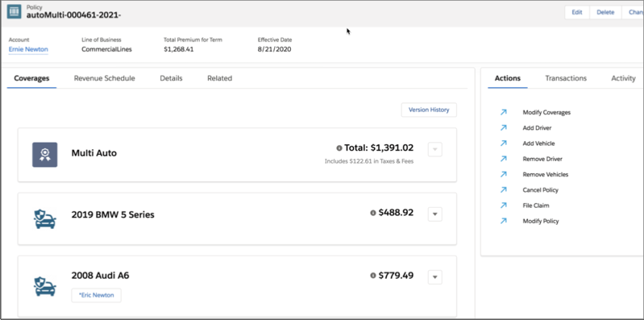The width and height of the screenshot is (644, 320).
Task: Click the *Eric Newton driver chip
Action: click(x=96, y=295)
